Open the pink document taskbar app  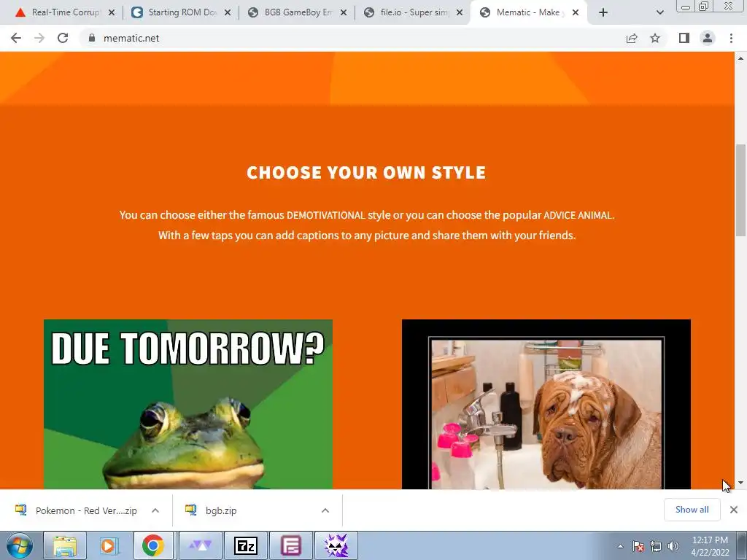tap(291, 545)
